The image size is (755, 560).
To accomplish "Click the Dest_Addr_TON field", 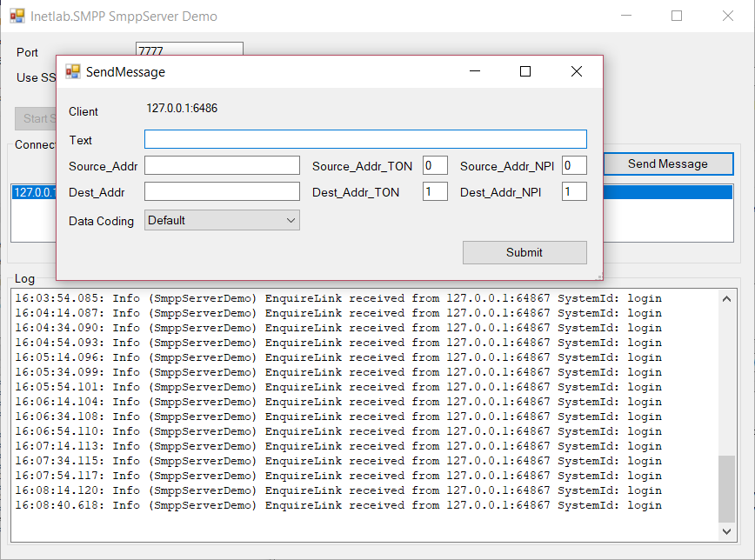I will [435, 191].
